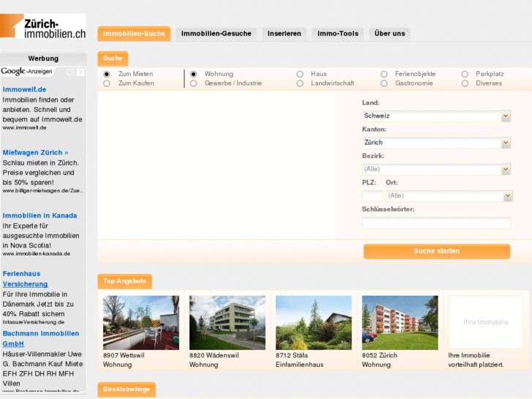Open the Mietwagen Zürich ad link
532x399 pixels.
tap(35, 152)
